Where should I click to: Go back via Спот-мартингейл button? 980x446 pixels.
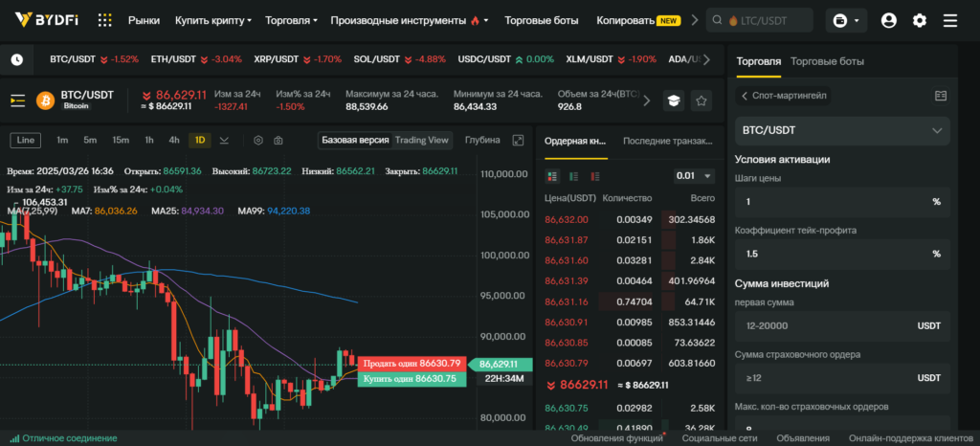(x=785, y=96)
